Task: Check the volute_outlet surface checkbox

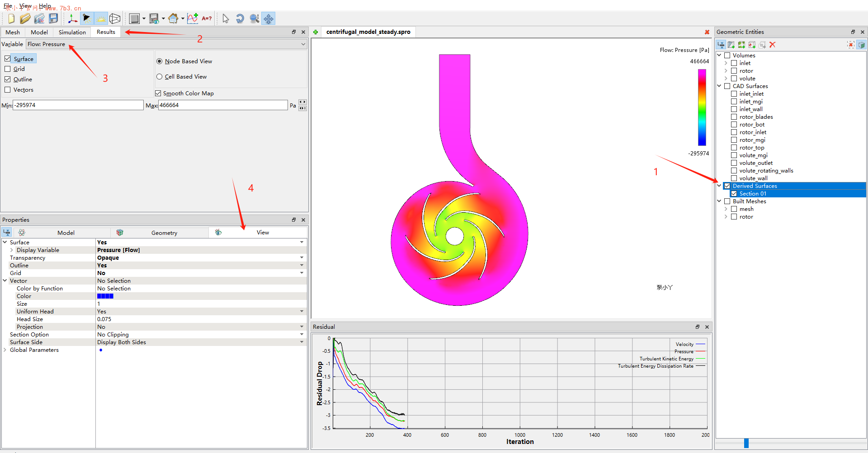Action: click(734, 163)
